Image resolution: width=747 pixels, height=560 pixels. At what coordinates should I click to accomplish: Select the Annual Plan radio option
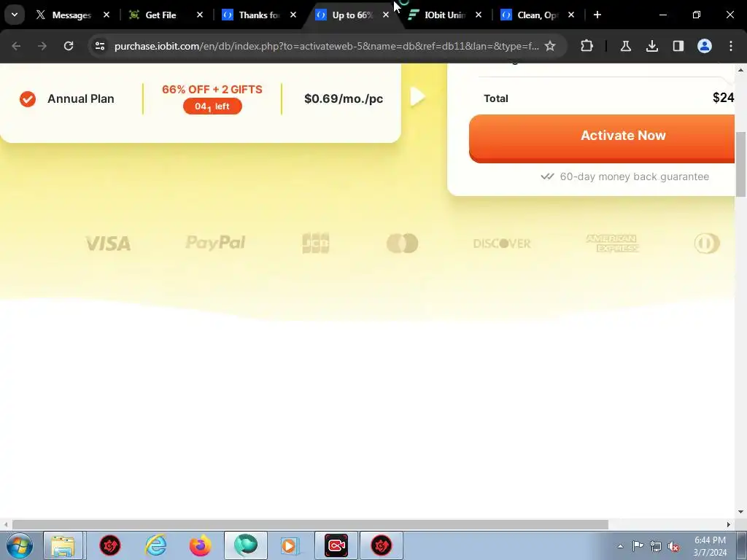[28, 99]
